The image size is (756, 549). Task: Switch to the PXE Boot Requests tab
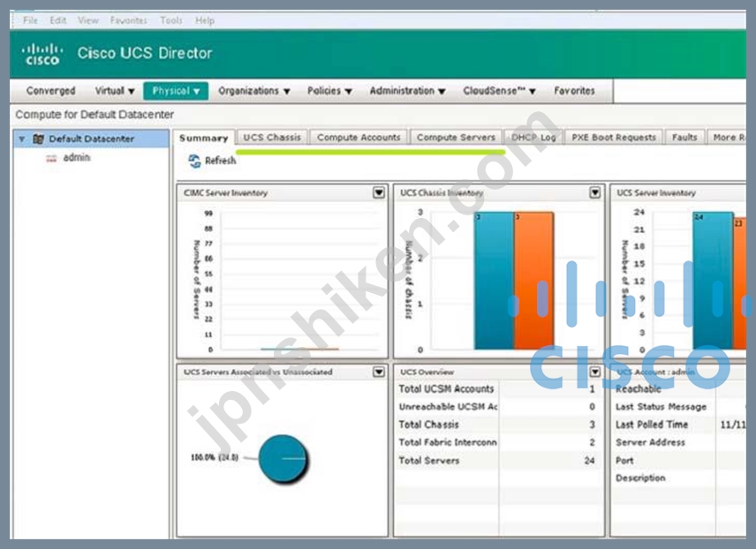[x=614, y=138]
